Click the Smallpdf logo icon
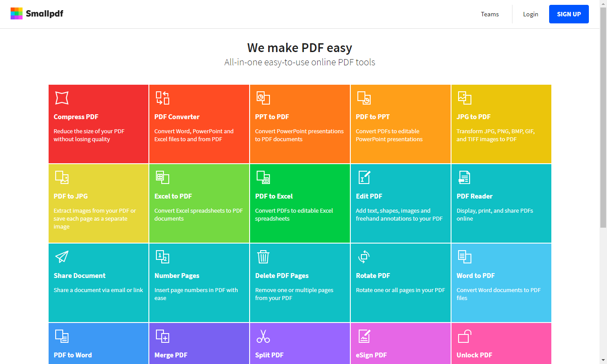Image resolution: width=607 pixels, height=364 pixels. click(x=16, y=14)
